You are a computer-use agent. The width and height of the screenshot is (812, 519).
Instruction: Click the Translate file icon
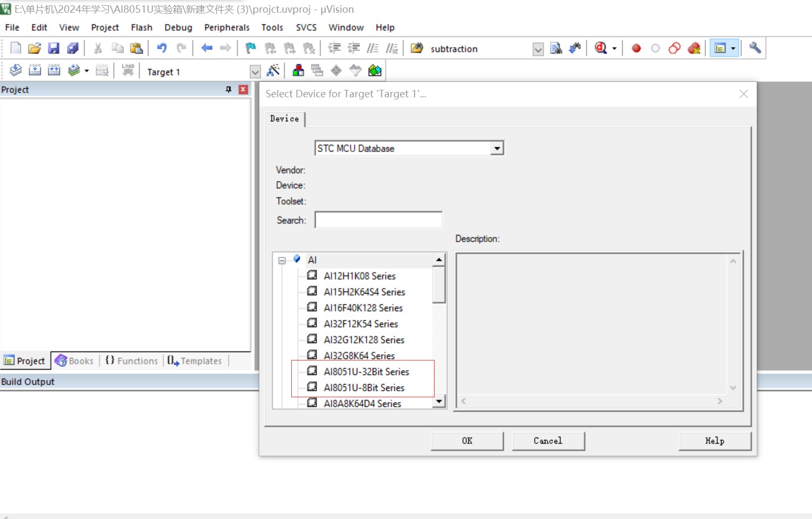point(16,70)
